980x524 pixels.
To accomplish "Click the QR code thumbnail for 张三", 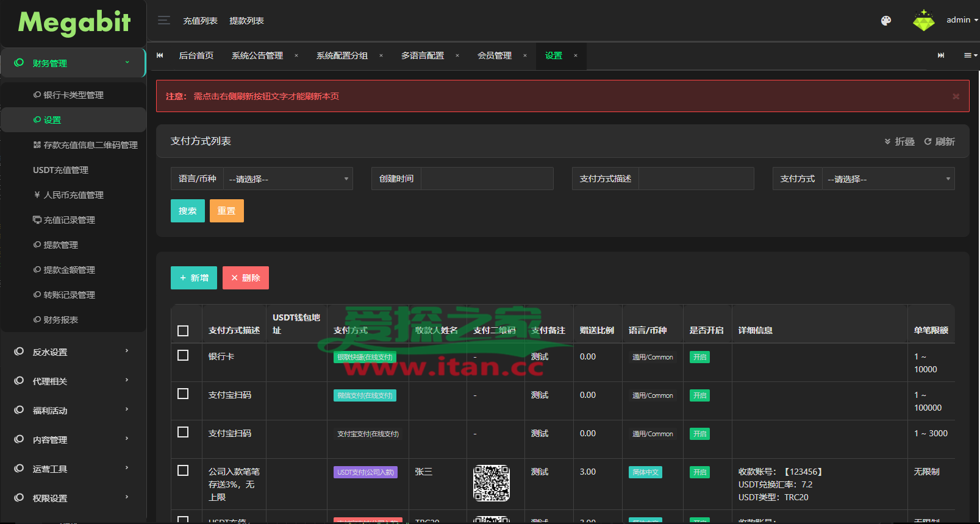I will [492, 483].
